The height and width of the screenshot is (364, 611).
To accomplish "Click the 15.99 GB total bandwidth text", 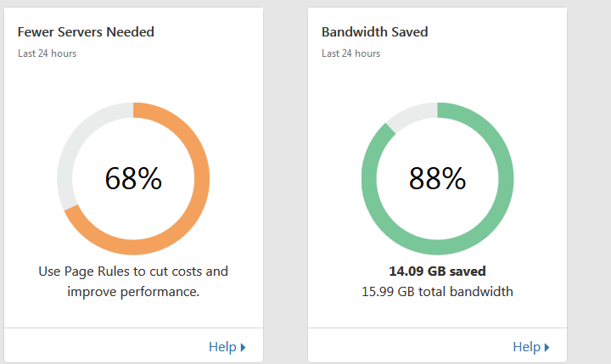I will pos(437,291).
